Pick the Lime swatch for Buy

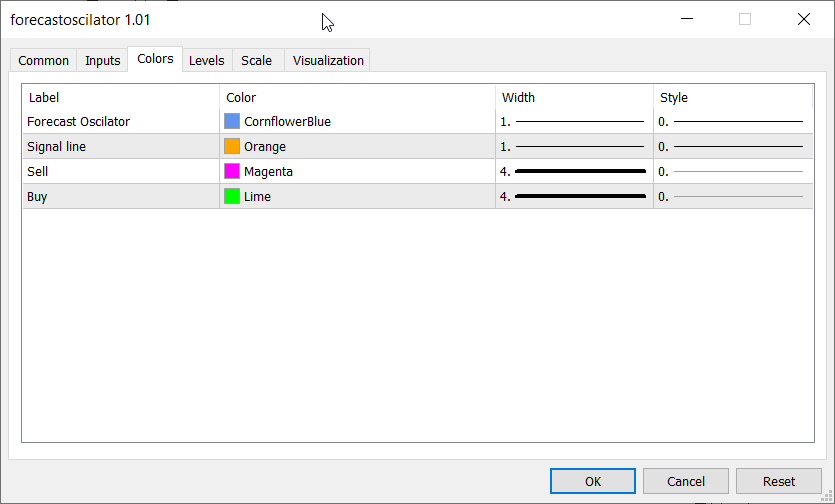[232, 196]
